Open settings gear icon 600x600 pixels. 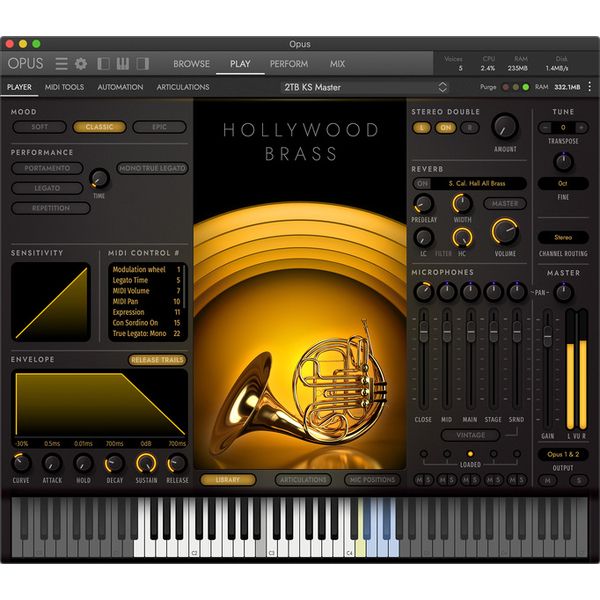(81, 64)
